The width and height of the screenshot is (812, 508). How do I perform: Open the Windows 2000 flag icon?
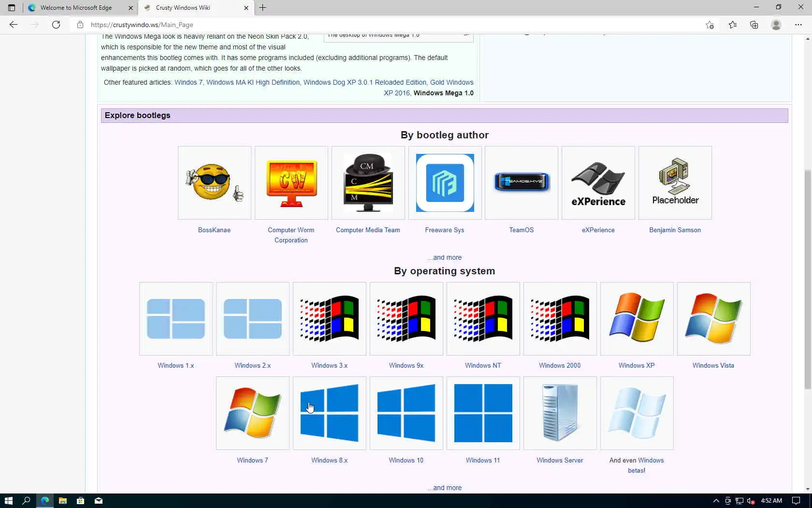[560, 319]
